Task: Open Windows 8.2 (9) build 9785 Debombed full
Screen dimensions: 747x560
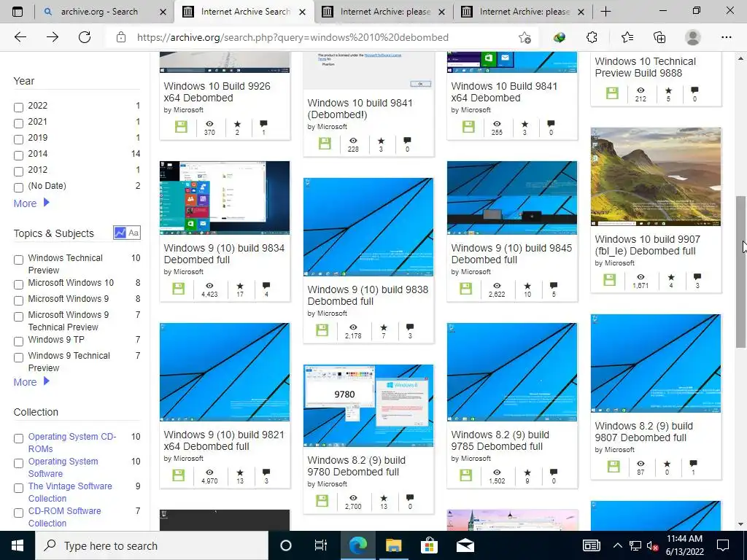Action: [500, 440]
